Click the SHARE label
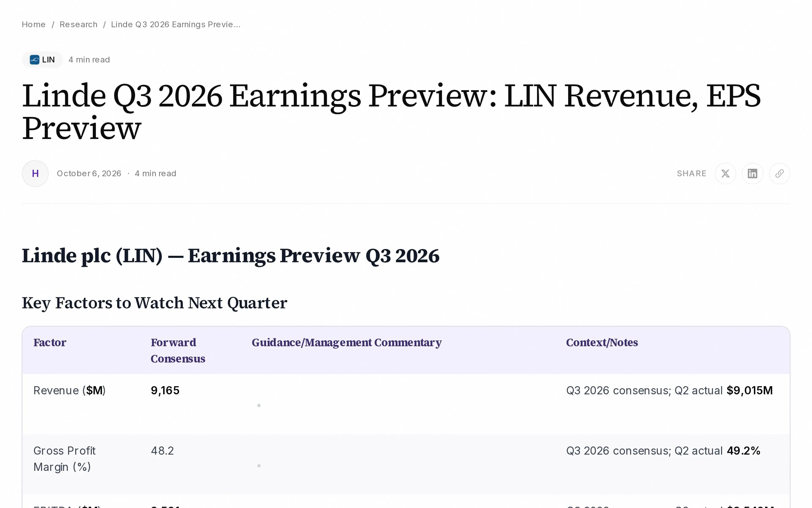812x508 pixels. [x=691, y=173]
